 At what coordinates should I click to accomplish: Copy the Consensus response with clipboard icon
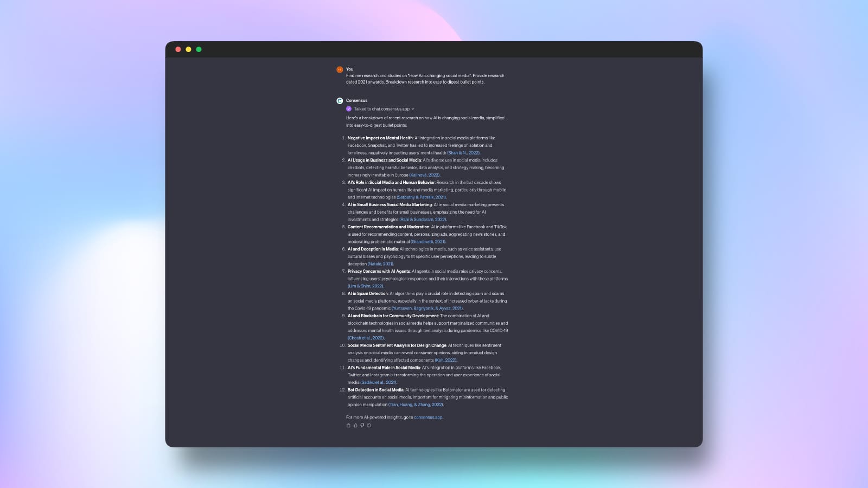[348, 426]
